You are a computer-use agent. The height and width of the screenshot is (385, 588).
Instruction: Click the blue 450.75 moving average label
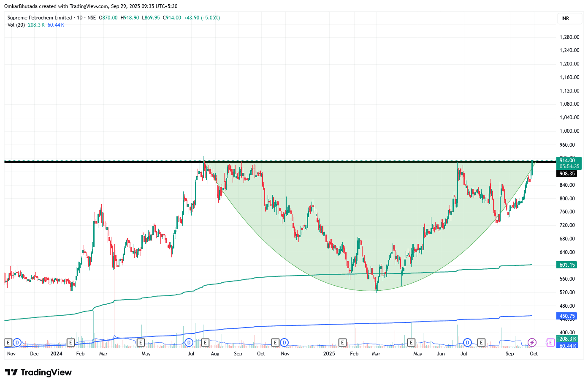click(567, 316)
